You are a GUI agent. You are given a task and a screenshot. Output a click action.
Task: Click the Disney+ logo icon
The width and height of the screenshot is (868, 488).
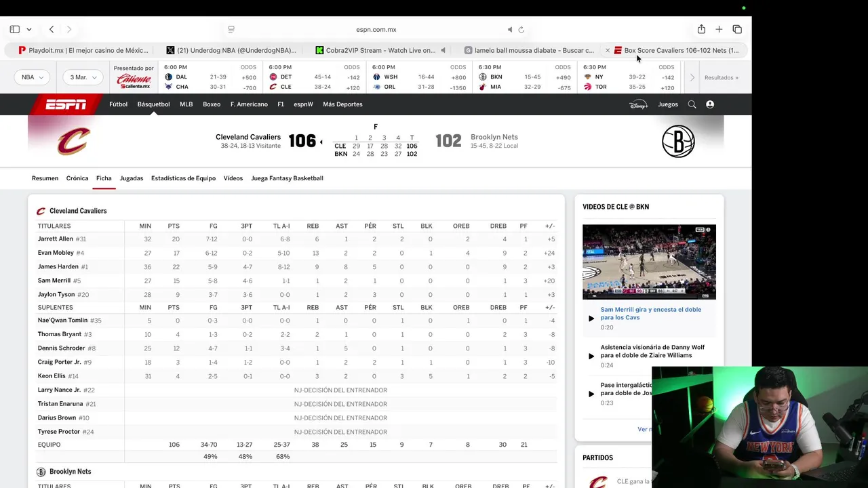639,104
